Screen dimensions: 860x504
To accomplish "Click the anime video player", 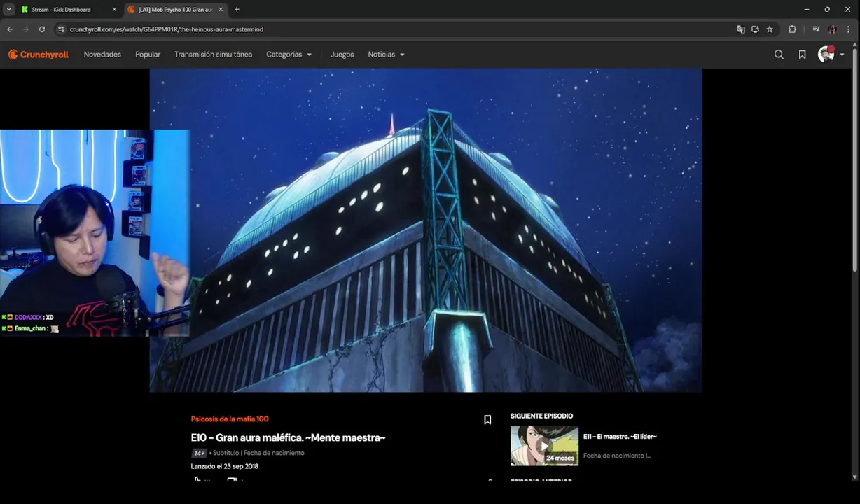I will pyautogui.click(x=426, y=230).
